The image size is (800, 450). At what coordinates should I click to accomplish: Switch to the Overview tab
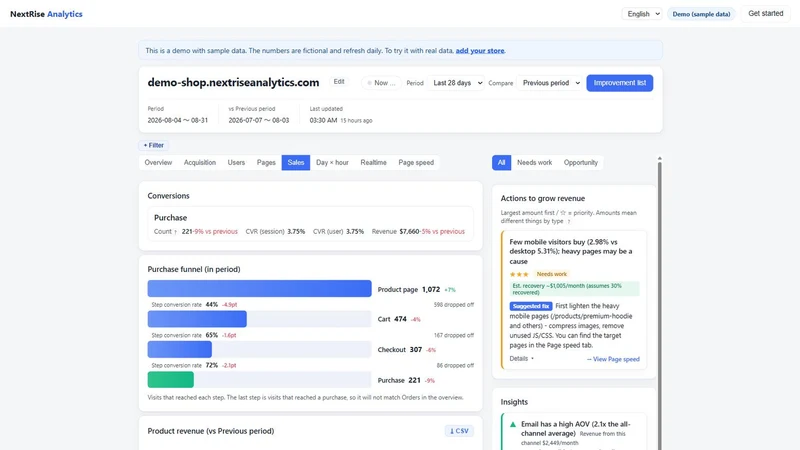coord(158,162)
